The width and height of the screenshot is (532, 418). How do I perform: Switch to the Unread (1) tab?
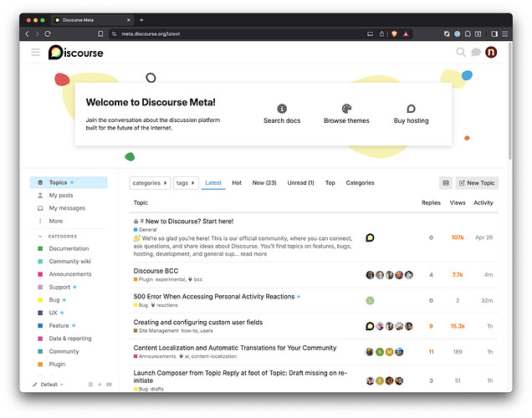pyautogui.click(x=300, y=183)
